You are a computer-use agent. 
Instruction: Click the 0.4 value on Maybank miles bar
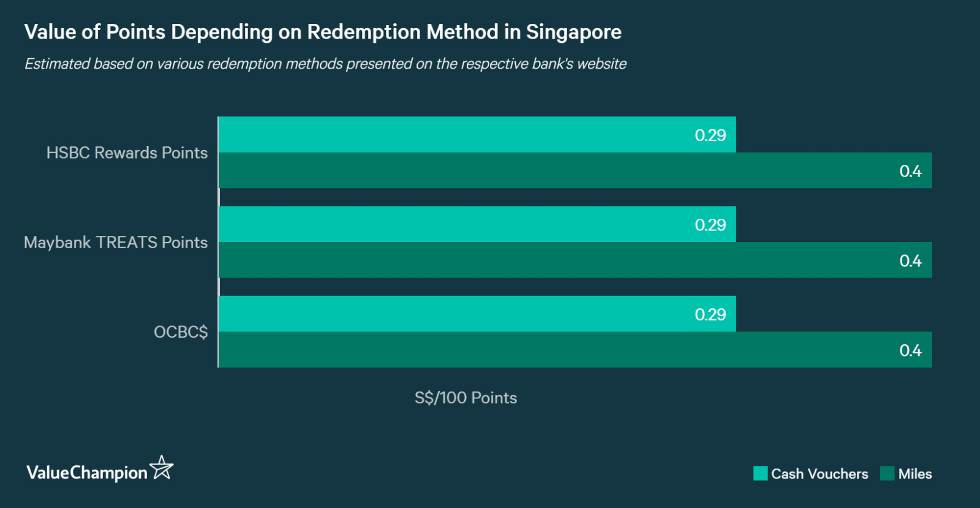pos(910,260)
